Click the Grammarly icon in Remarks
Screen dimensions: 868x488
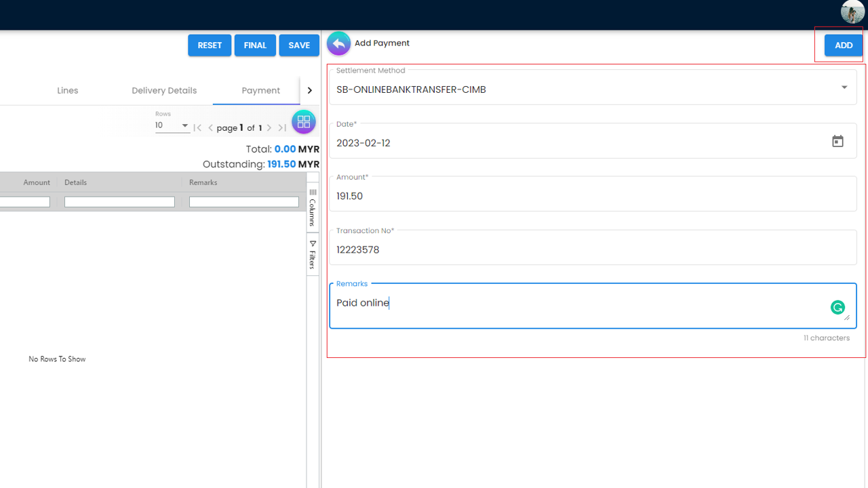(x=837, y=308)
